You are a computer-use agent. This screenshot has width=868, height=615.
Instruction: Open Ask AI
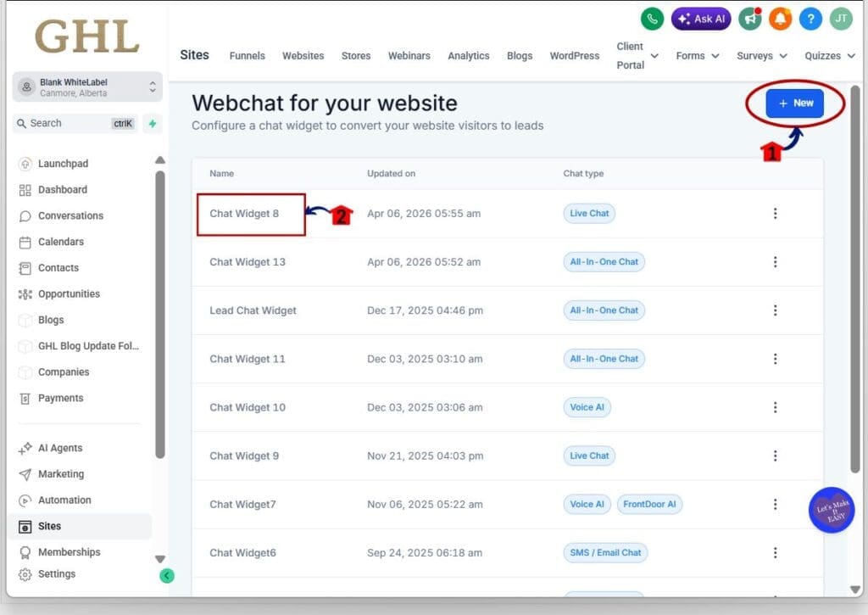[x=700, y=18]
